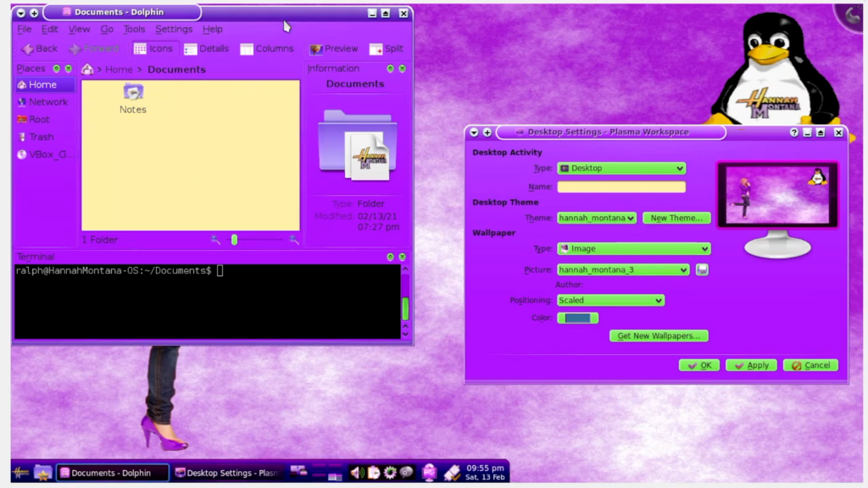
Task: Switch to Desktop Settings taskbar entry
Action: 227,473
